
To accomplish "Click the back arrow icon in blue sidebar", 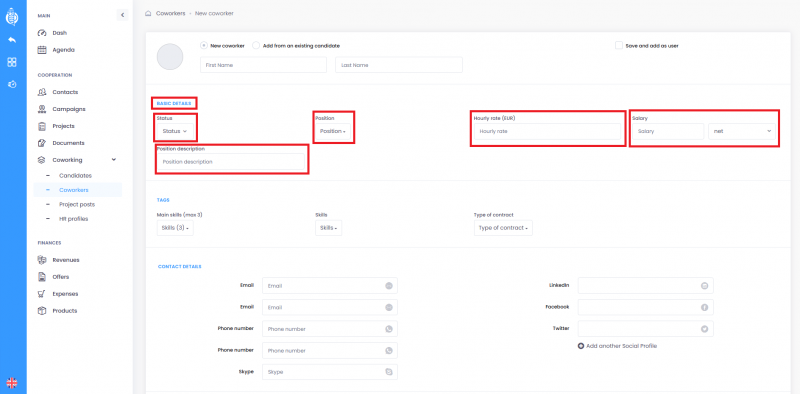I will point(12,40).
